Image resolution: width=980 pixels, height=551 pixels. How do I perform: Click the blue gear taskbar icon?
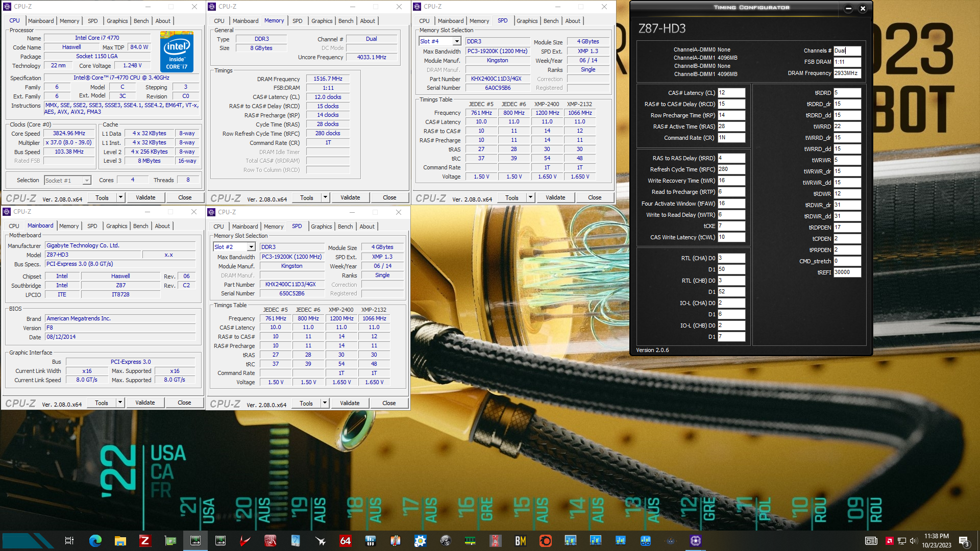pos(421,541)
